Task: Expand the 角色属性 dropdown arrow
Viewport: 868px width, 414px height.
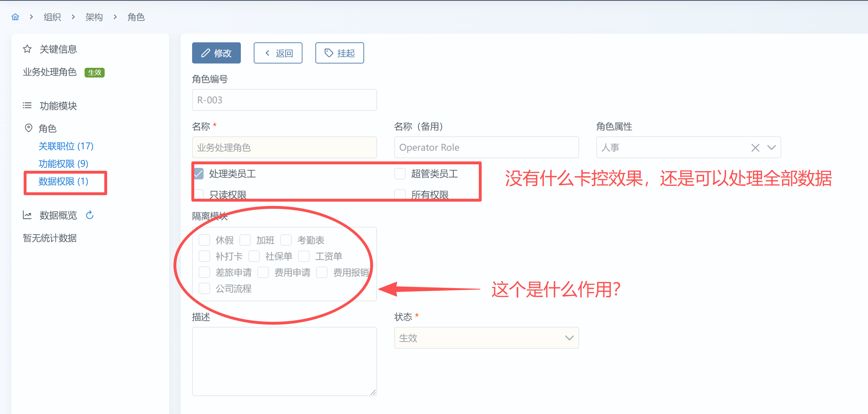Action: 772,147
